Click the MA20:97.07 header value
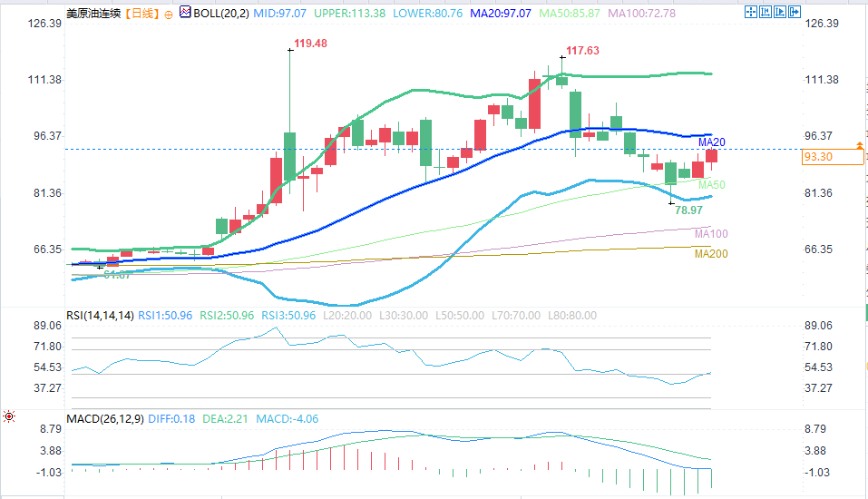Viewport: 868px width, 499px height. (501, 13)
